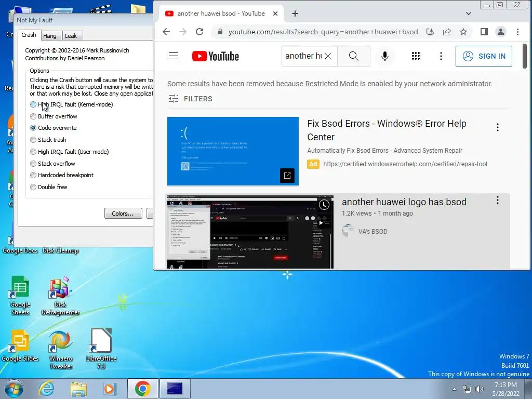The image size is (532, 399).
Task: Add huawei video to Watch later
Action: point(324,205)
